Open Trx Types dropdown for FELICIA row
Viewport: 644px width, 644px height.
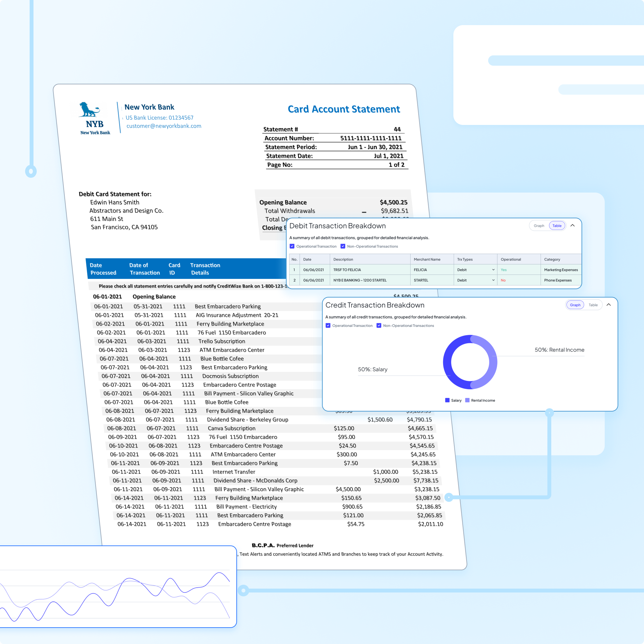pyautogui.click(x=493, y=270)
